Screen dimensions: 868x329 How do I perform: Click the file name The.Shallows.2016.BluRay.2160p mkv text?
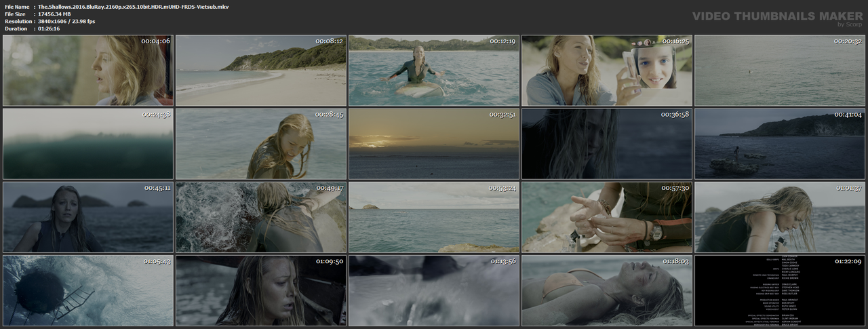(133, 7)
